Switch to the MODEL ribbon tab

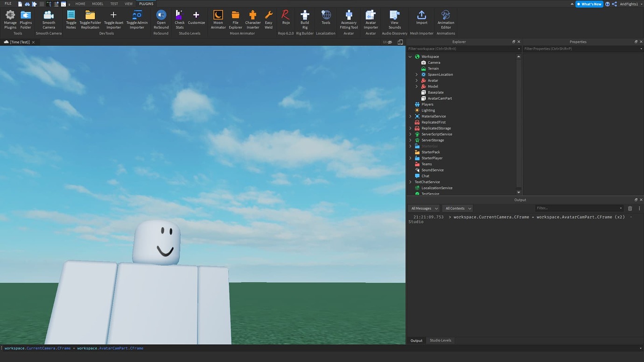click(97, 3)
